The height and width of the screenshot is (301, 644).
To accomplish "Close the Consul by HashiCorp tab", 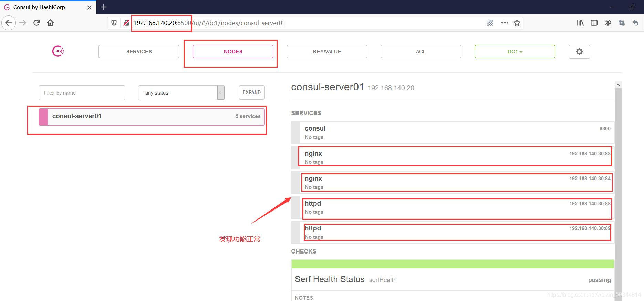I will (x=89, y=7).
